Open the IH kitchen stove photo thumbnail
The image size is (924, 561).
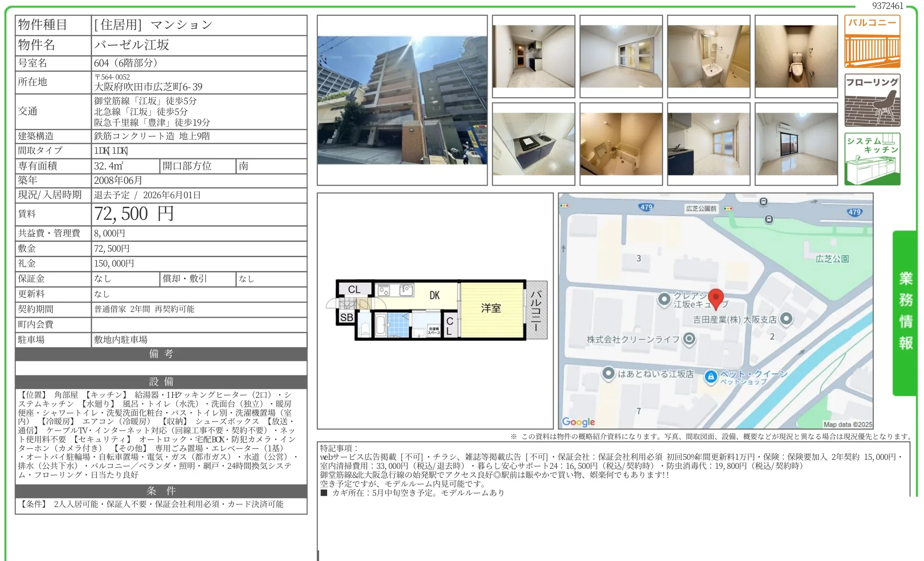point(533,144)
